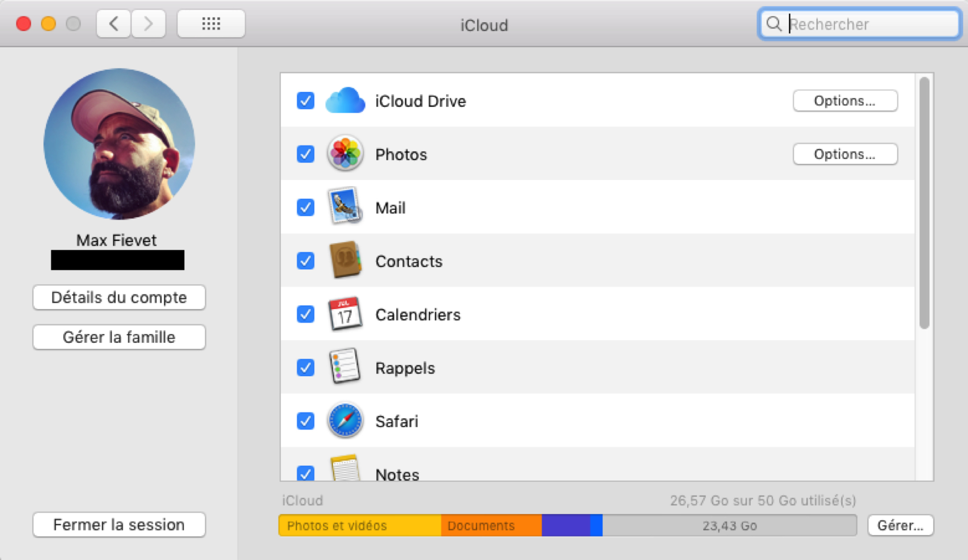
Task: Click the iCloud Drive cloud icon
Action: click(345, 101)
